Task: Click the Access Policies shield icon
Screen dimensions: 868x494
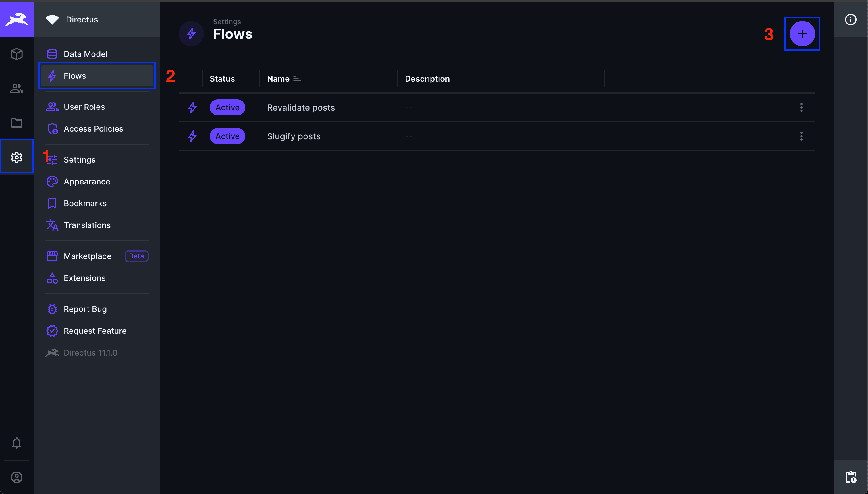Action: click(53, 128)
